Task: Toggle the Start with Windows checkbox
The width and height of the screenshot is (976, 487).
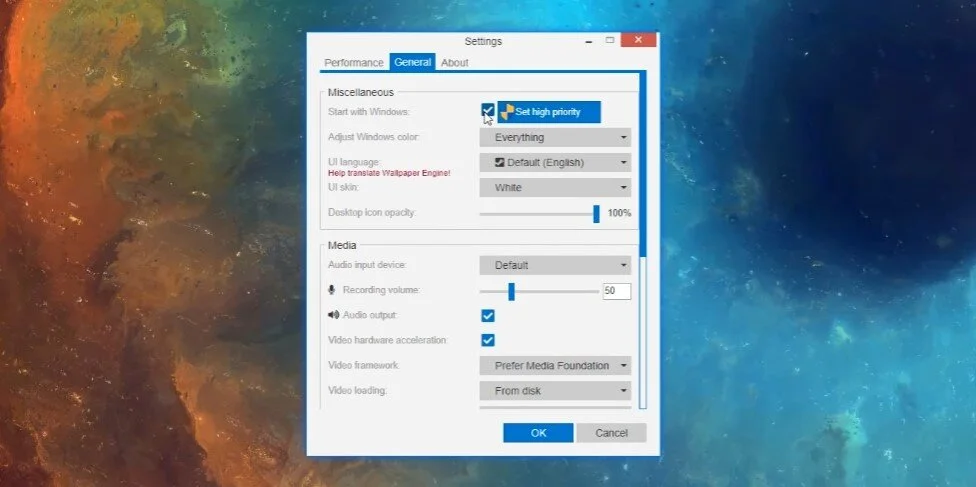Action: coord(488,111)
